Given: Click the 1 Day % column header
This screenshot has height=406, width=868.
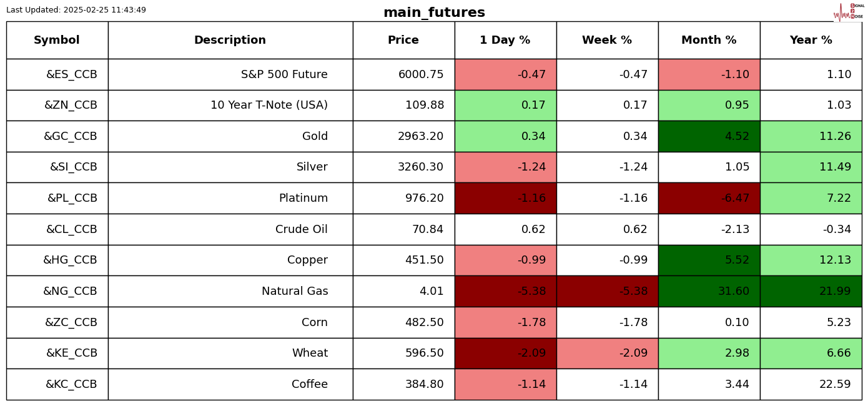Looking at the screenshot, I should tap(505, 40).
